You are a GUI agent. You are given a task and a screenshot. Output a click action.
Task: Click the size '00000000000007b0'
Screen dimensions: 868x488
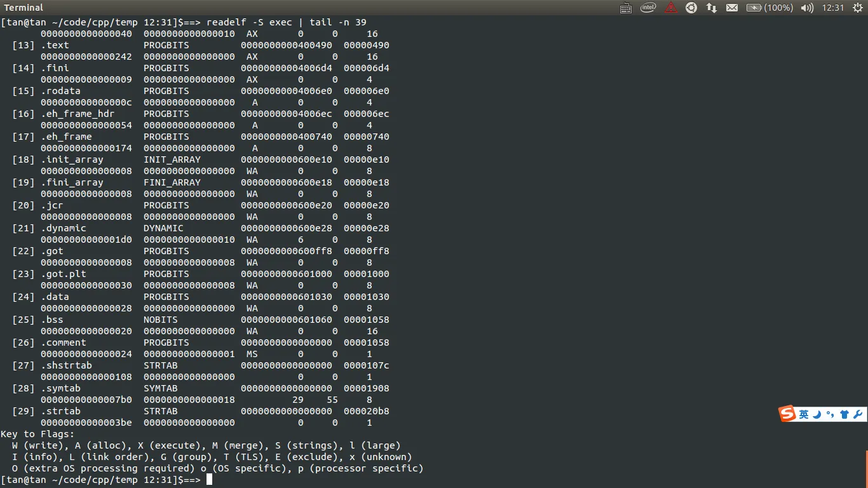(x=86, y=400)
